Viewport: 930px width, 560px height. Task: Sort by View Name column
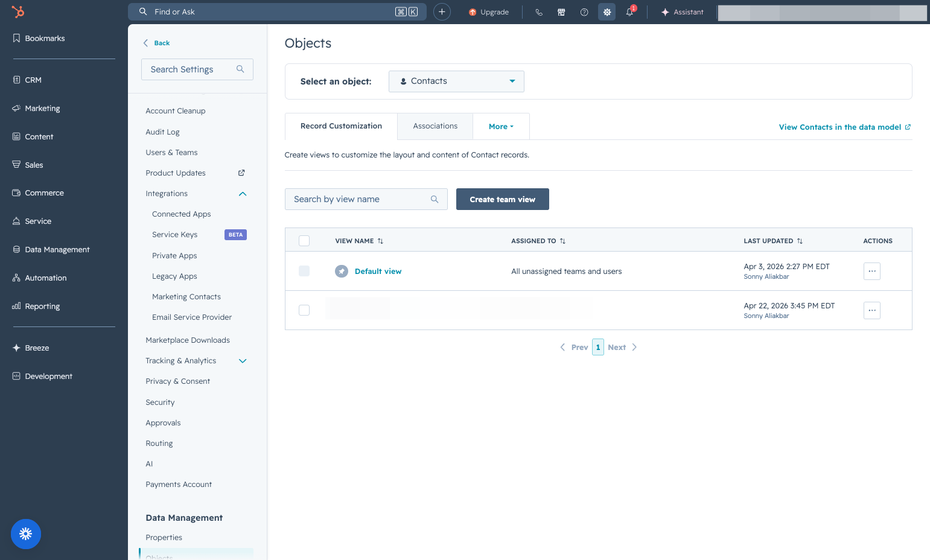coord(359,241)
